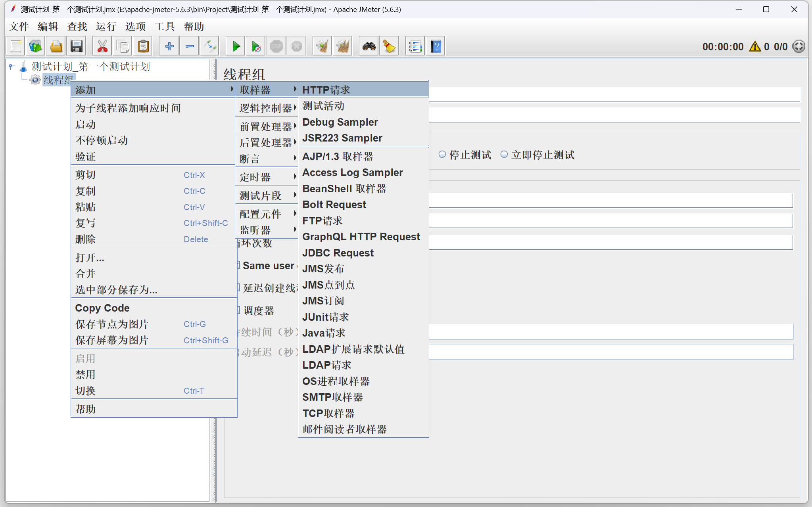Screen dimensions: 812x507
Task: Click the remote engines status icon
Action: [799, 46]
